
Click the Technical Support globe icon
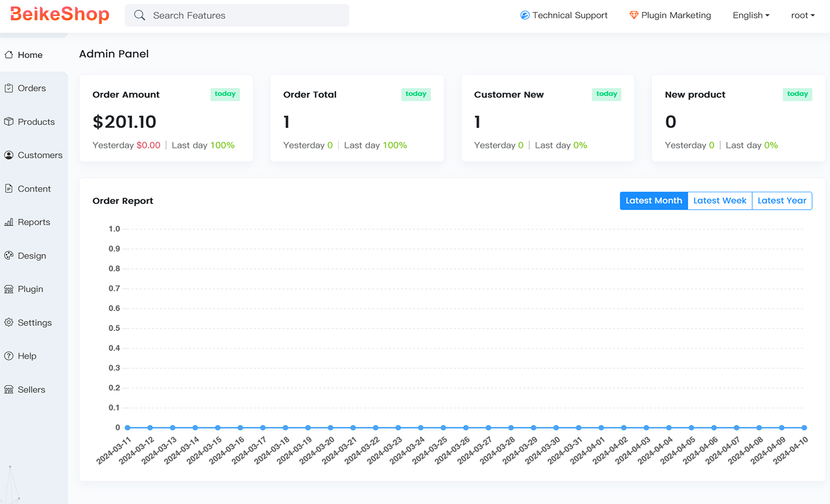coord(525,15)
